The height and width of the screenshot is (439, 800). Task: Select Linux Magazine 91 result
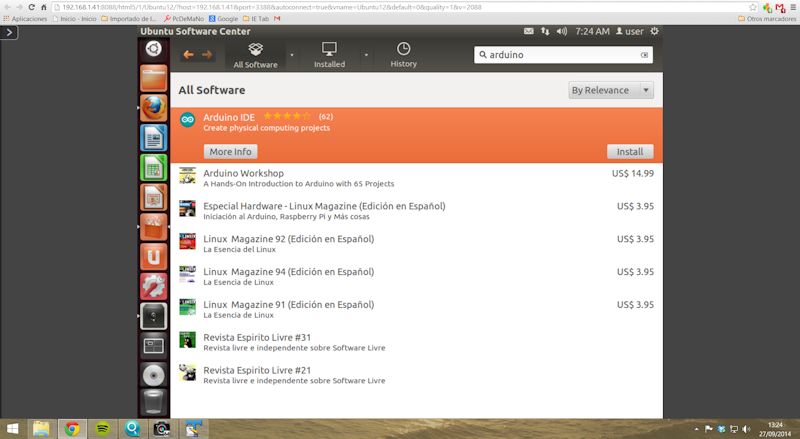point(416,309)
